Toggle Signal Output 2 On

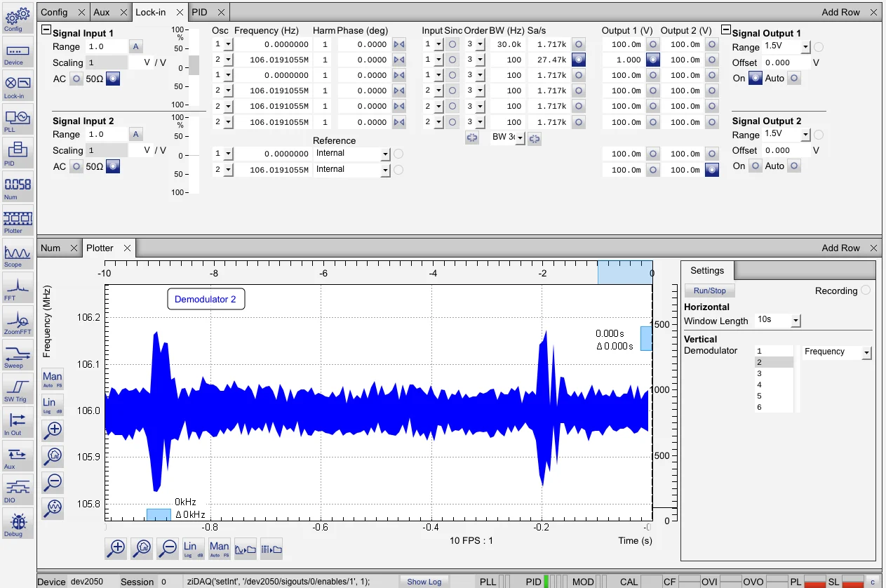(755, 166)
